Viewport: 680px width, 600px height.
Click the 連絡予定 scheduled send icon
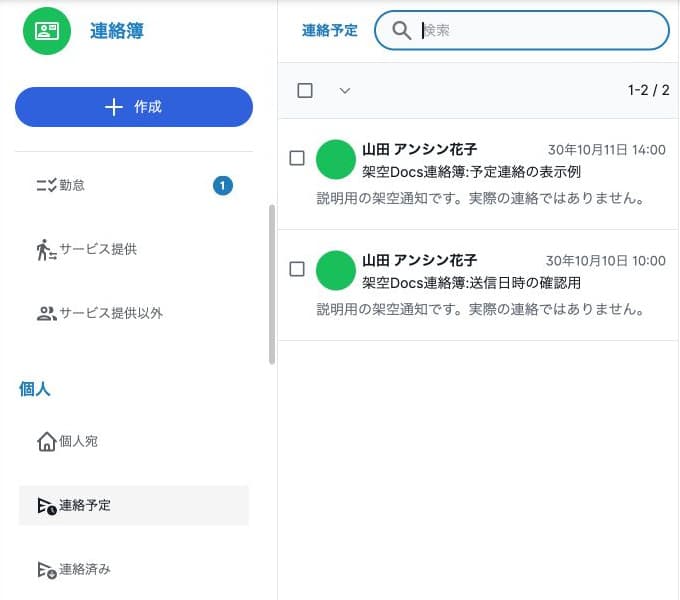click(47, 506)
